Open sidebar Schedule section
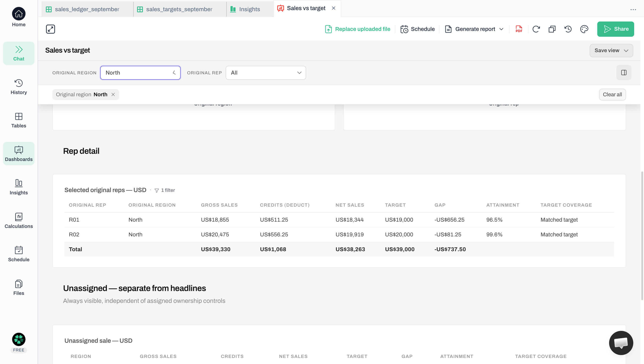The image size is (644, 364). pos(19,254)
